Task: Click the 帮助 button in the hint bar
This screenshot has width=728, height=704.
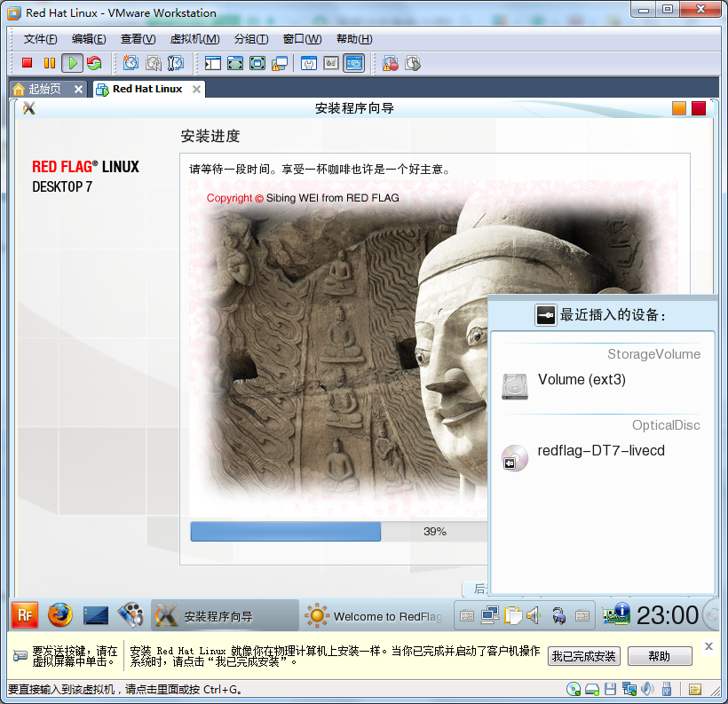Action: [x=660, y=656]
